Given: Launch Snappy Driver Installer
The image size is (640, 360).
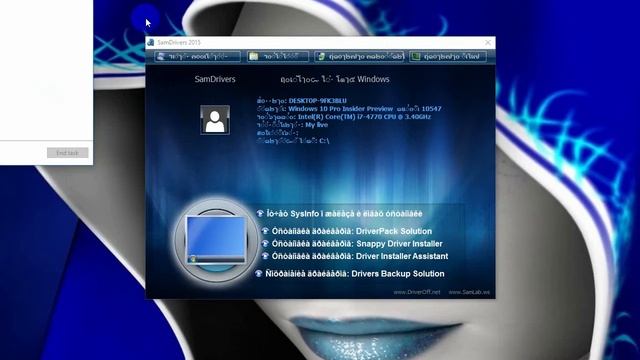Looking at the screenshot, I should [x=352, y=244].
